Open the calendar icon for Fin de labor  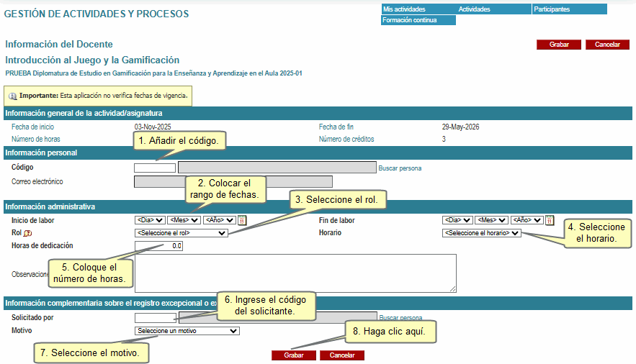click(550, 220)
